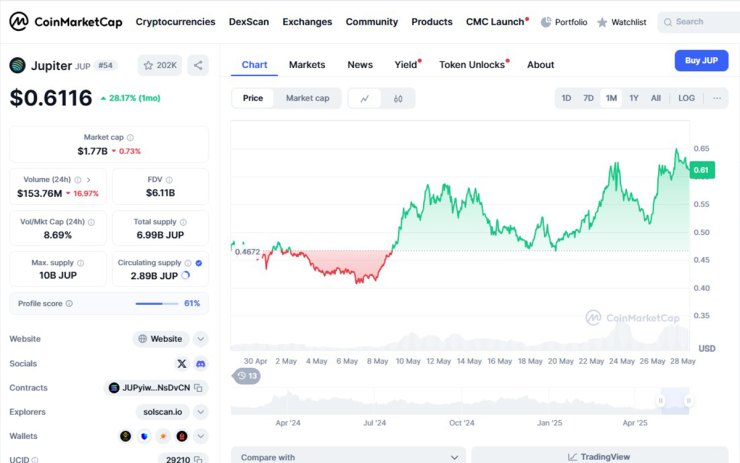Viewport: 740px width, 463px height.
Task: Click the Market cap info icon
Action: click(x=130, y=137)
